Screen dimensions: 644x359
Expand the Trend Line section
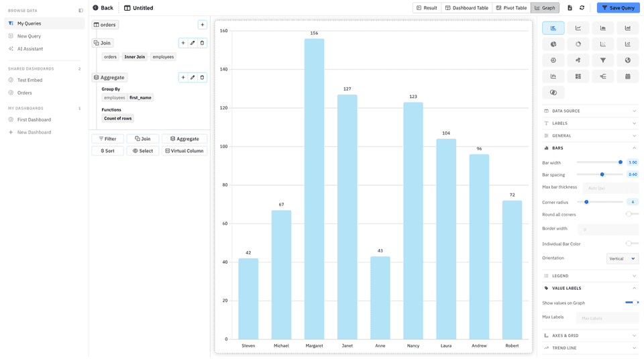pos(590,348)
